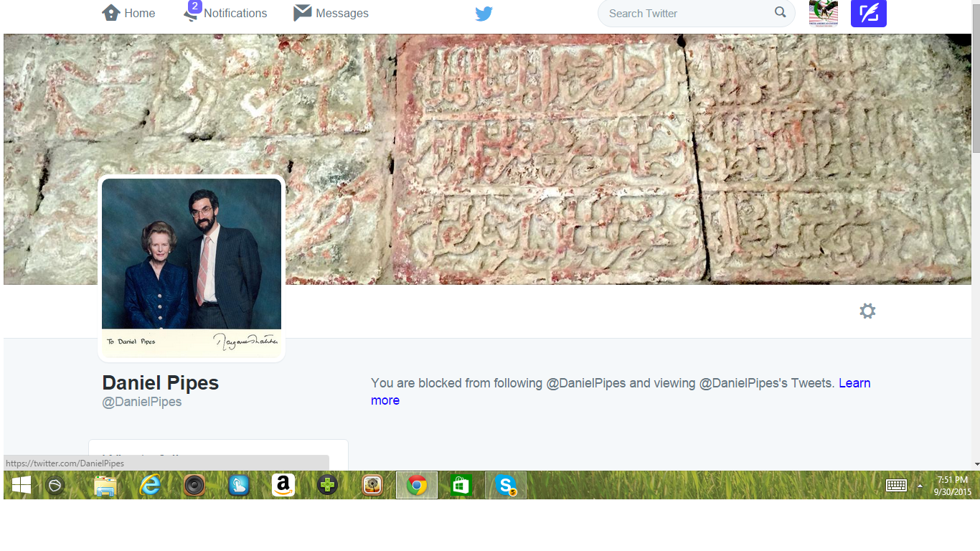Open Daniel Pipes profile photo
Image resolution: width=980 pixels, height=551 pixels.
192,268
